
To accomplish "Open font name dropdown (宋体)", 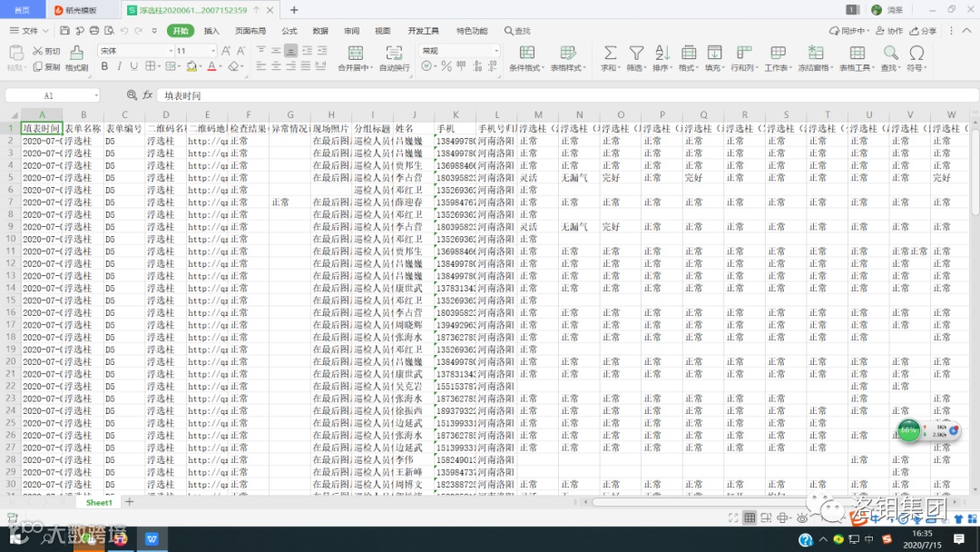I will pos(170,51).
